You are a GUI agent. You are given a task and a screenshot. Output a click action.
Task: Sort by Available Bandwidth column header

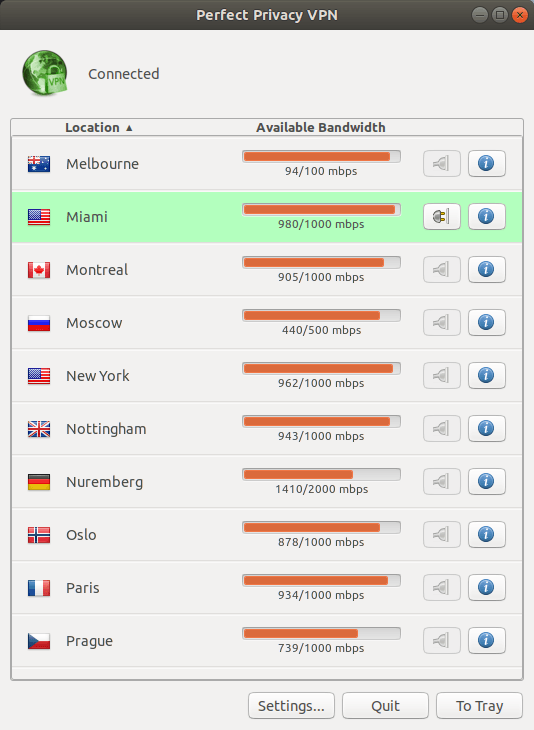pyautogui.click(x=321, y=128)
